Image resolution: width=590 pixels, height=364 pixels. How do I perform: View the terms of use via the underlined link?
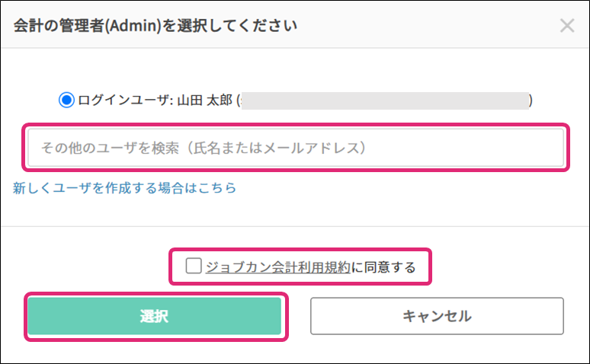277,267
